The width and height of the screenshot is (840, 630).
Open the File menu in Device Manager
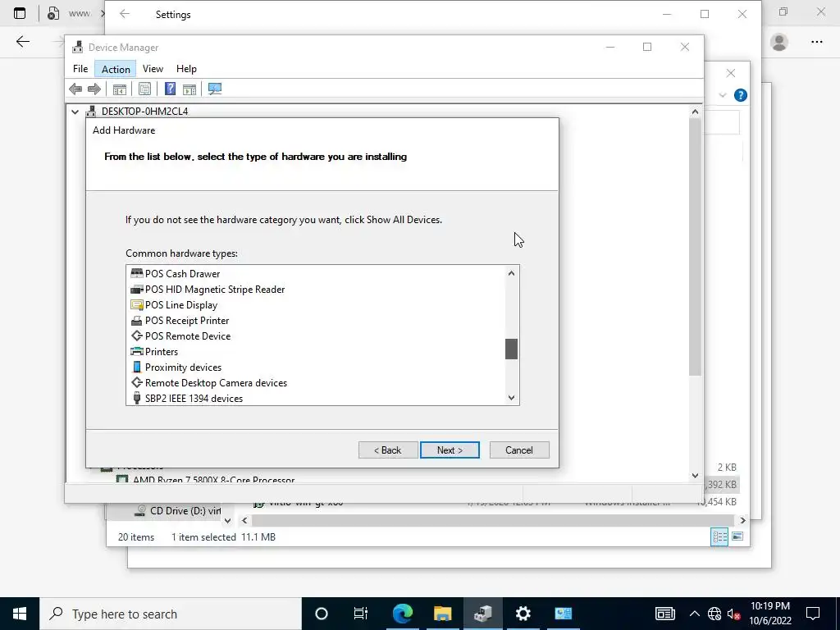(80, 69)
